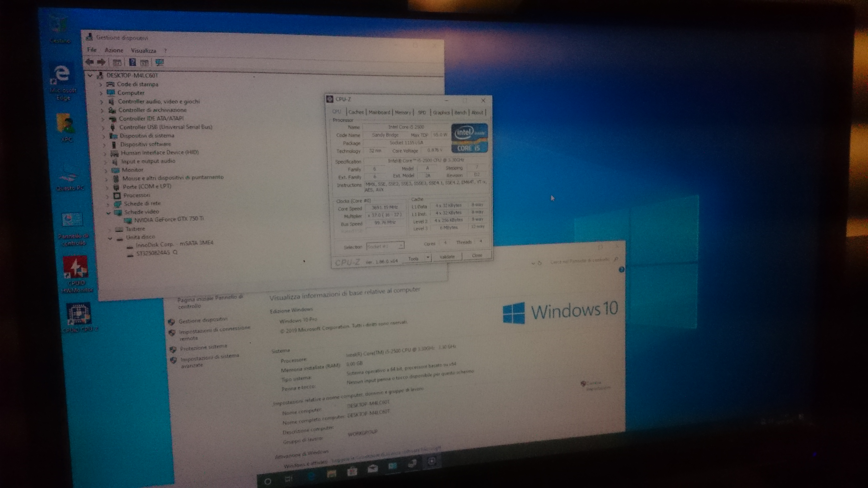
Task: Switch to the About tab in CPU-Z
Action: [x=477, y=112]
